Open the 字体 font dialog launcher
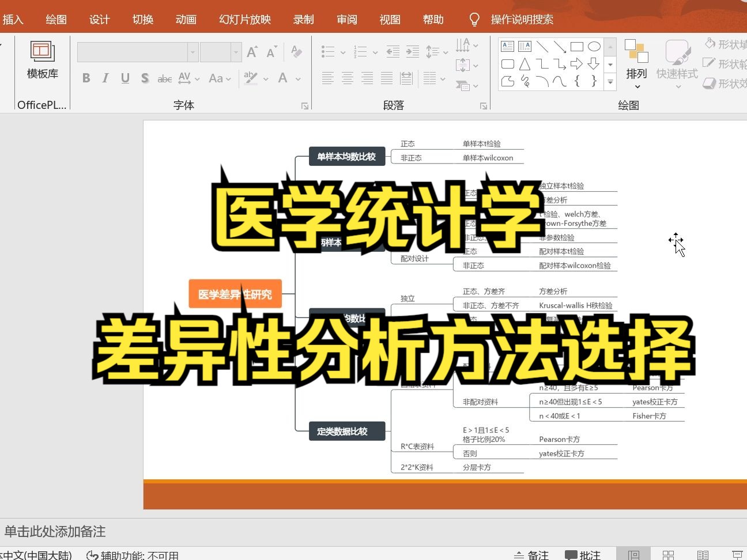Image resolution: width=747 pixels, height=560 pixels. [305, 106]
